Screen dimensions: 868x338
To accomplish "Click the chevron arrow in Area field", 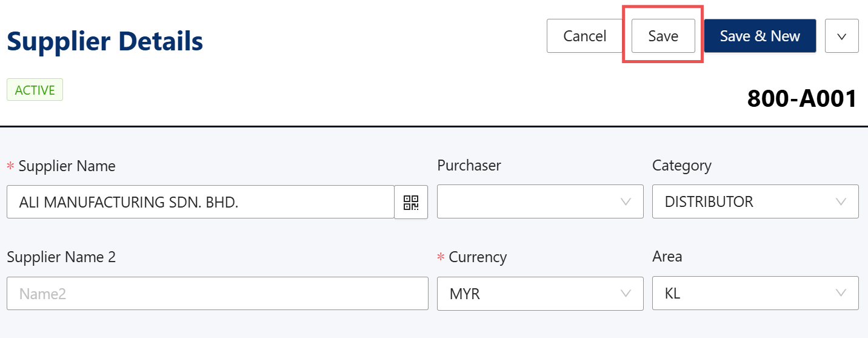I will [841, 294].
